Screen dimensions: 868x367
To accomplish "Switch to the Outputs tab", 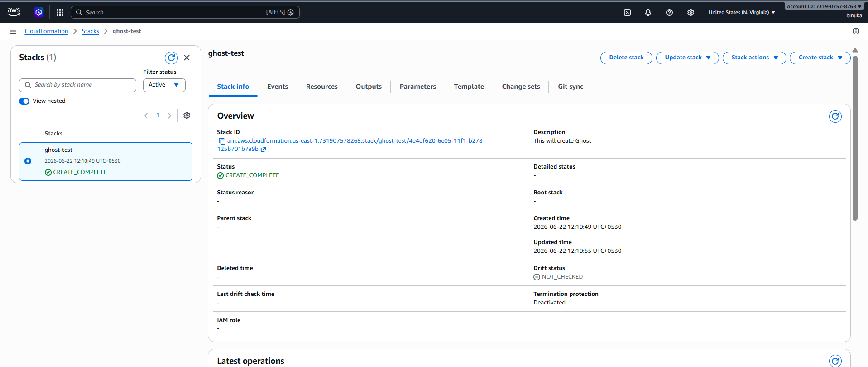I will tap(369, 87).
